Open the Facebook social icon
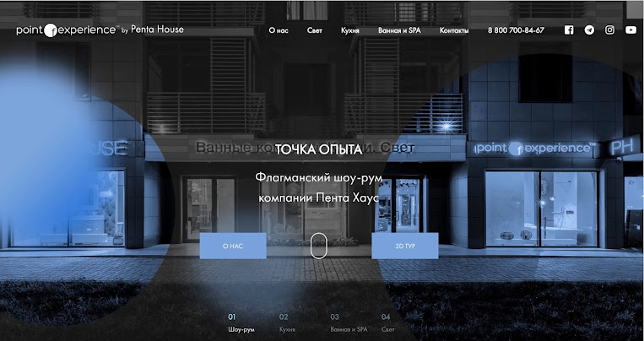The height and width of the screenshot is (341, 644). (x=569, y=30)
